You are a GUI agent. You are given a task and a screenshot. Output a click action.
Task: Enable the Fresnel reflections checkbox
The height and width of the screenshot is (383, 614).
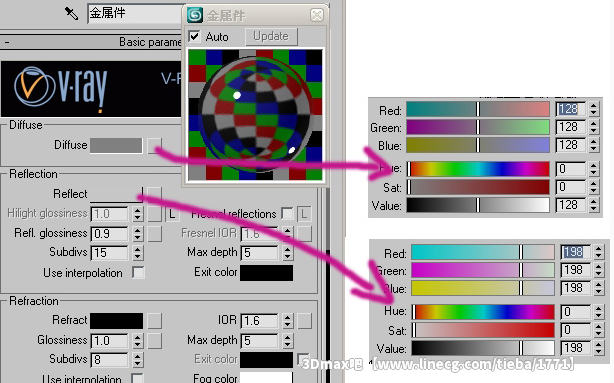coord(287,214)
